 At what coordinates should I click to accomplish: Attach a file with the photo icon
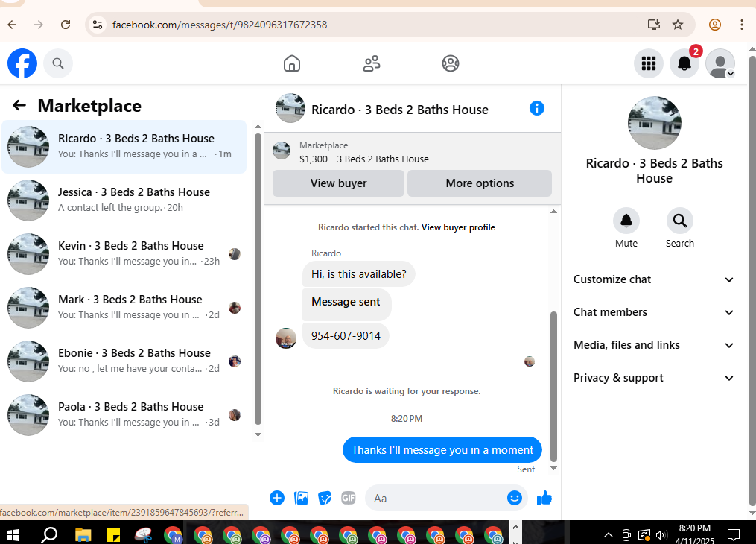(301, 498)
